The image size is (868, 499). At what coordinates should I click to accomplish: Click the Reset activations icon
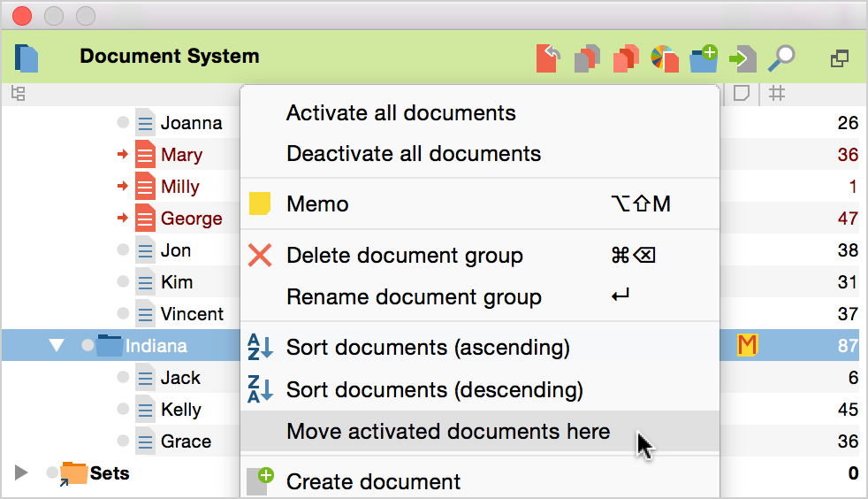pyautogui.click(x=548, y=58)
